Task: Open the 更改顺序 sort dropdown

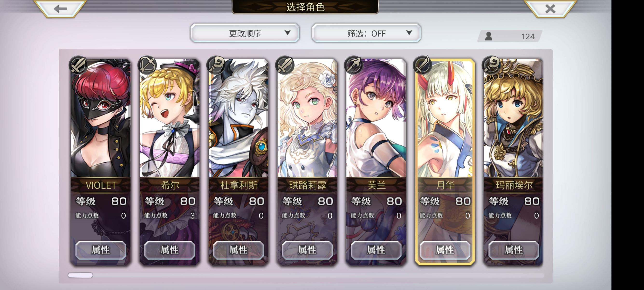Action: 245,33
